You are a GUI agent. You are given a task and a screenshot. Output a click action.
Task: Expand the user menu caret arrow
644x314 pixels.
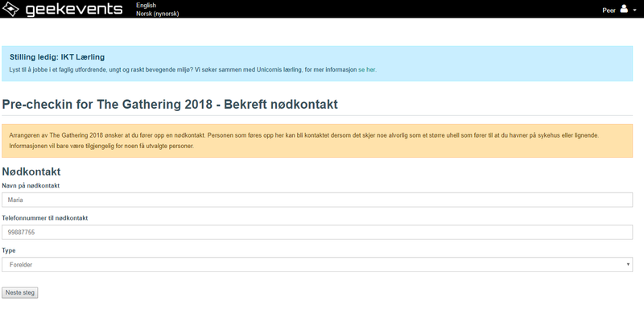point(635,10)
